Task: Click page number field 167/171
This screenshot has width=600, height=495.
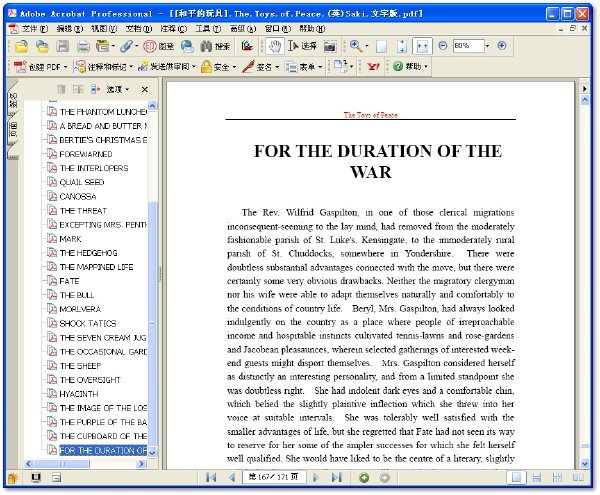Action: pyautogui.click(x=274, y=477)
